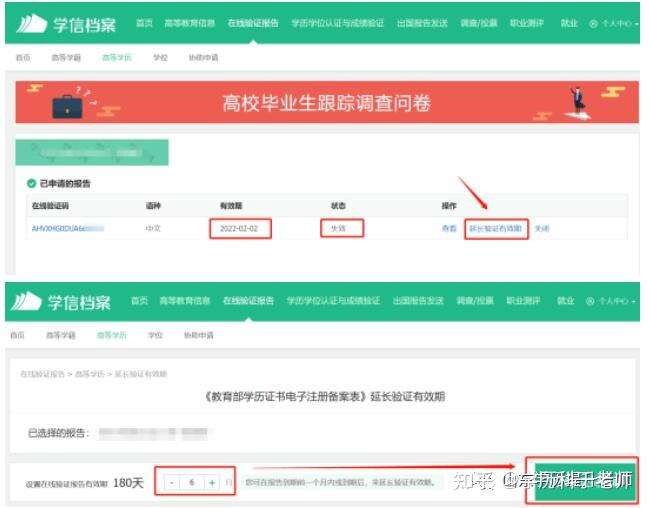Select 高等学籍 sub-tab on the extend-validity page
Viewport: 650px width, 508px height.
(x=61, y=335)
